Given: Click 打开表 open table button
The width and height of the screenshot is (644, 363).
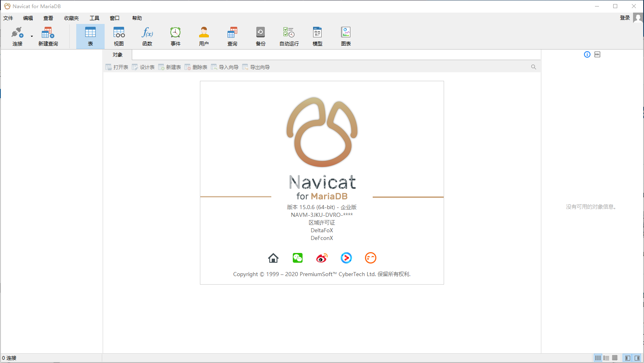Looking at the screenshot, I should coord(117,67).
